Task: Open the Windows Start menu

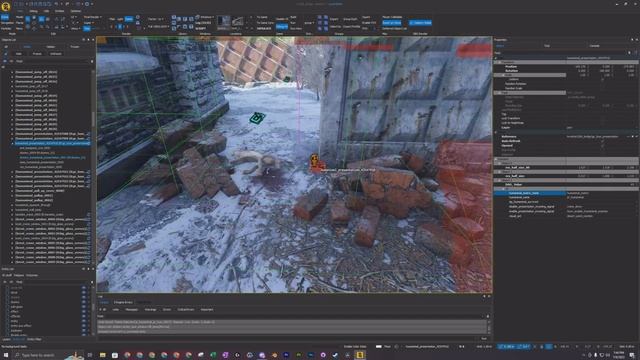Action: point(6,355)
